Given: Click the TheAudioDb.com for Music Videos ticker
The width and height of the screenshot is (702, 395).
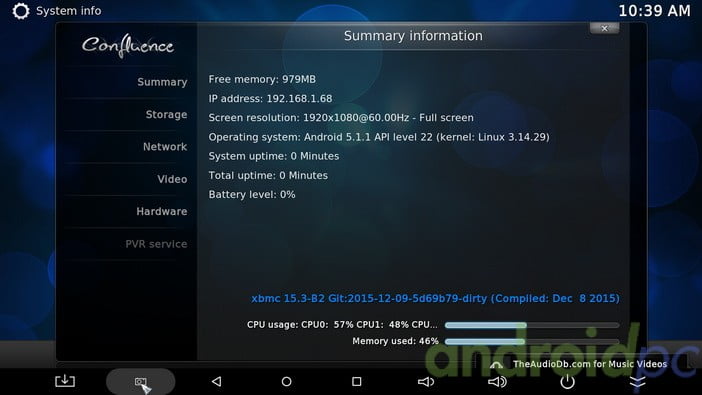Looking at the screenshot, I should pyautogui.click(x=590, y=364).
